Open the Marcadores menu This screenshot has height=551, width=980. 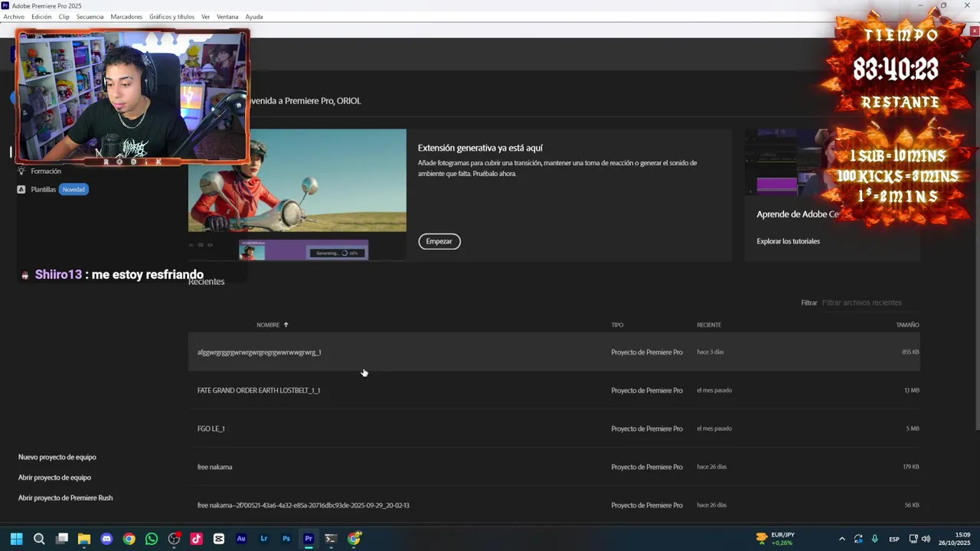(126, 16)
